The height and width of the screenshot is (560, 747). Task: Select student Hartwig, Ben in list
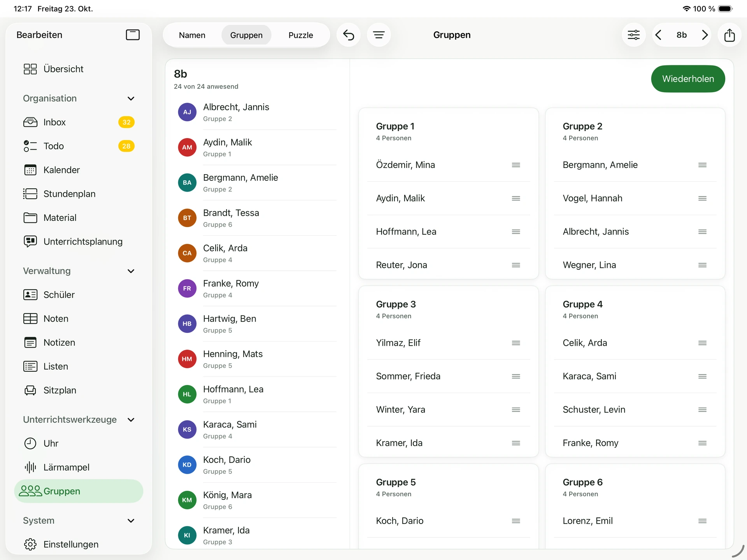[257, 324]
